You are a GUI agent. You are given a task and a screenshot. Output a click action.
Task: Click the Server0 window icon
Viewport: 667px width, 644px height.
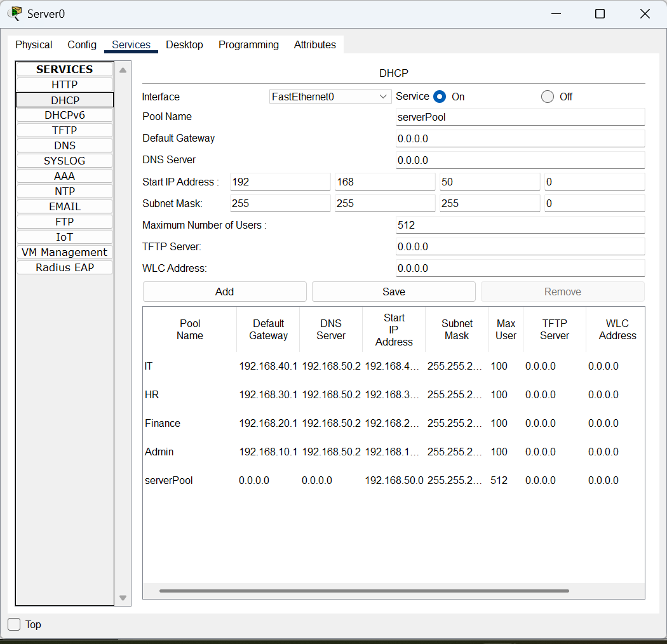15,13
